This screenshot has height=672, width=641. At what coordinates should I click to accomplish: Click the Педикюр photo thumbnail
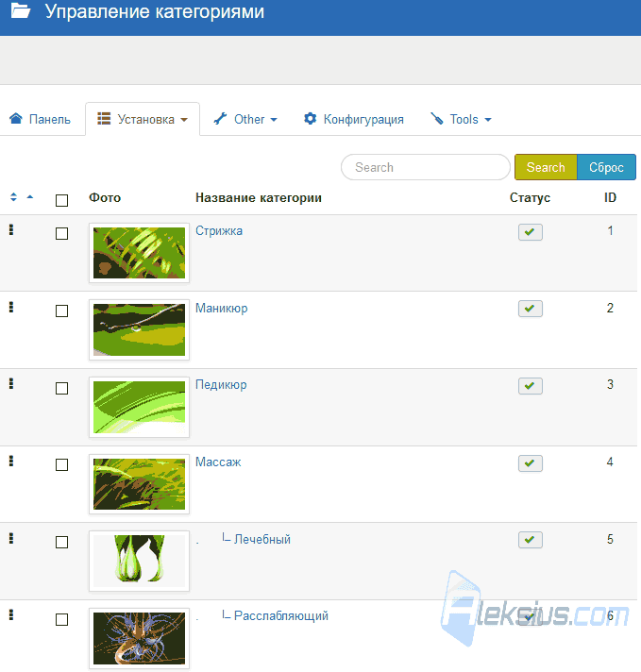coord(139,407)
